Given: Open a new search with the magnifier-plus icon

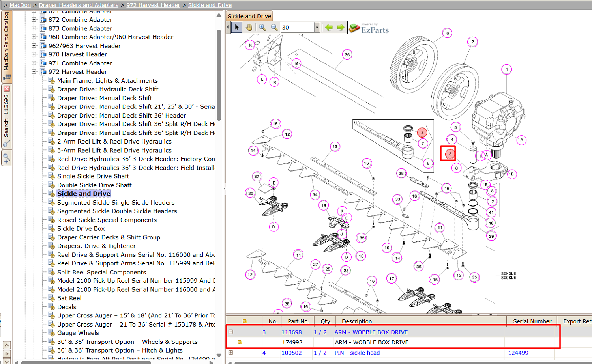Looking at the screenshot, I should point(7,159).
